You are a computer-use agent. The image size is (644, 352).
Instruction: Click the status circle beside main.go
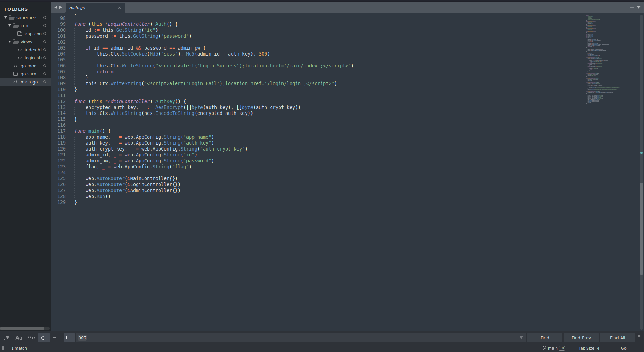pyautogui.click(x=45, y=82)
